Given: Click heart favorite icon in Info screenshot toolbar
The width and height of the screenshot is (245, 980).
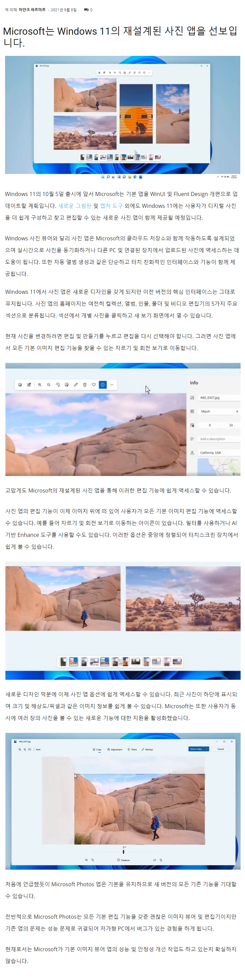Looking at the screenshot, I should coord(94,385).
